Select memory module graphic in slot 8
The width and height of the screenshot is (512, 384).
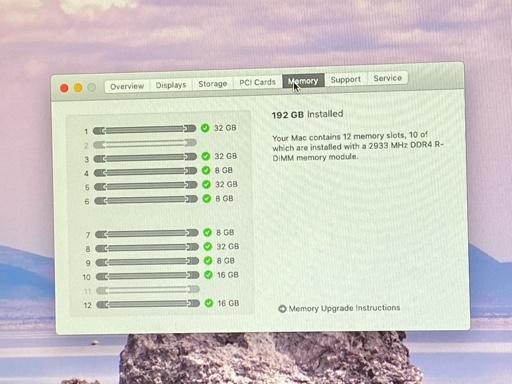point(147,248)
